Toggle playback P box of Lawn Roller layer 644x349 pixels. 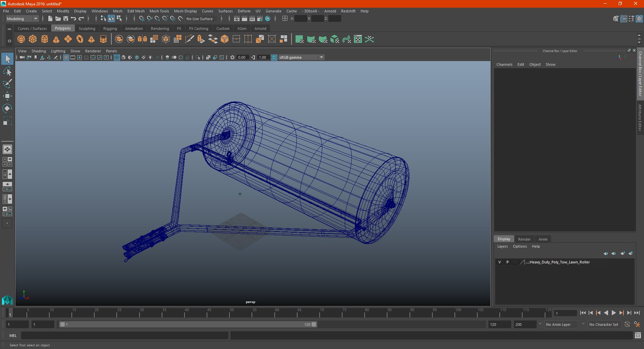[507, 262]
